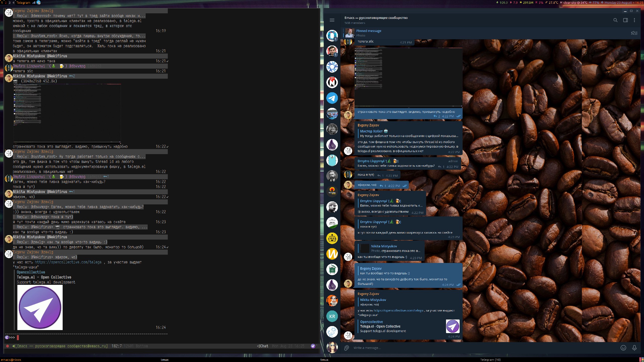The height and width of the screenshot is (362, 644).
Task: Click Nikita Mistyukov's name in the quoted photo reply
Action: click(x=384, y=246)
